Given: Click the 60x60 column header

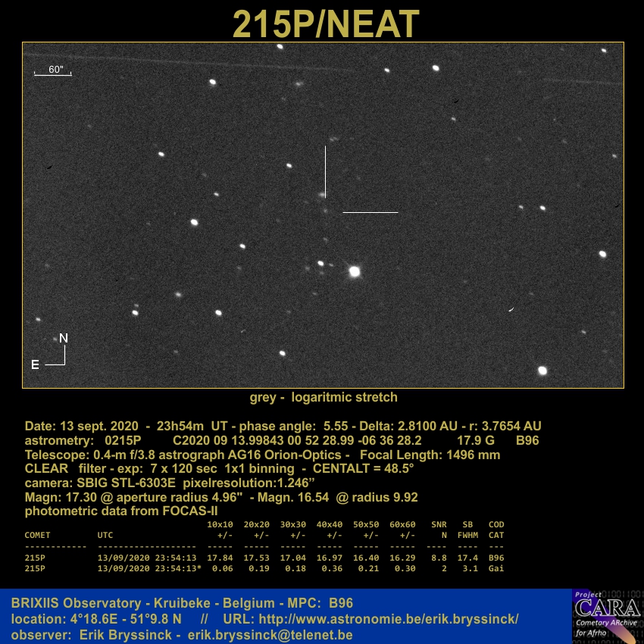Looking at the screenshot, I should tap(402, 524).
